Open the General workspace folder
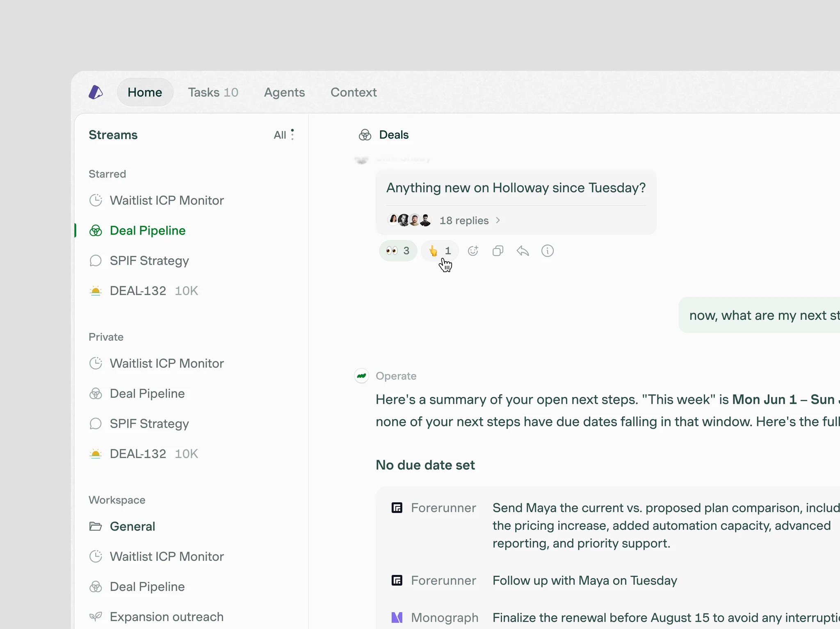The height and width of the screenshot is (629, 840). pyautogui.click(x=122, y=526)
